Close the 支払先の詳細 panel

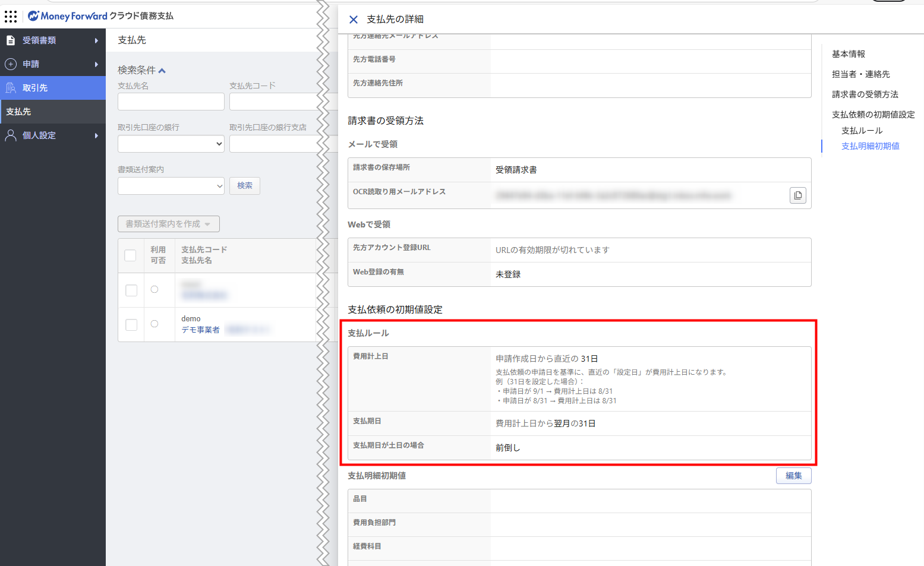tap(354, 20)
